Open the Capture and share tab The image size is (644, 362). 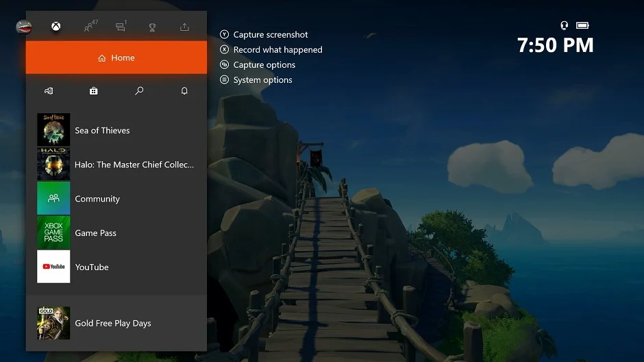[184, 27]
